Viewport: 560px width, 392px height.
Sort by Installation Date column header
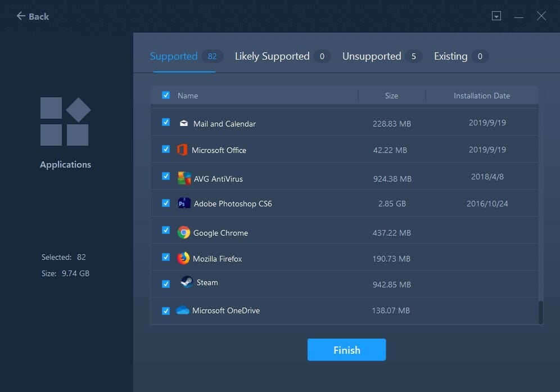click(x=482, y=96)
